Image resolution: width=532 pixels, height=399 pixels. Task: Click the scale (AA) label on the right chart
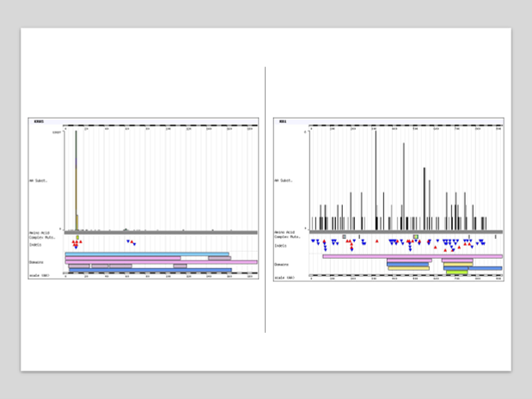pyautogui.click(x=284, y=278)
